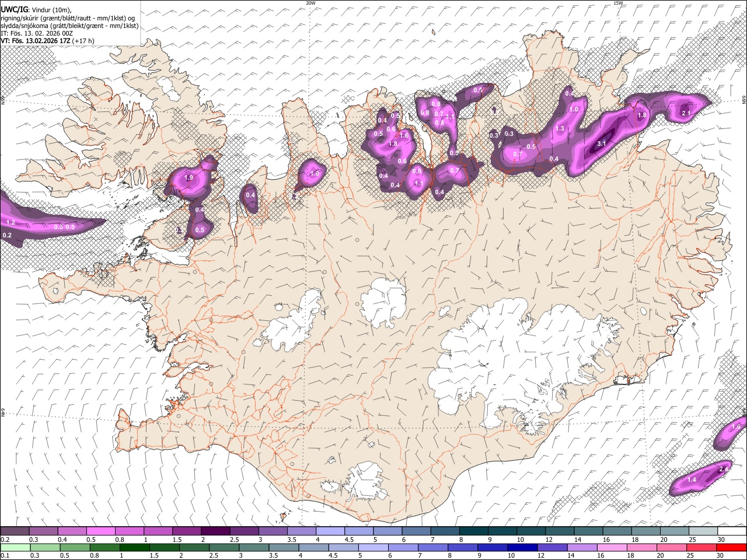Screen dimensions: 747x560
Task: Click the 1.3 precipitation value on the map
Action: (560, 128)
